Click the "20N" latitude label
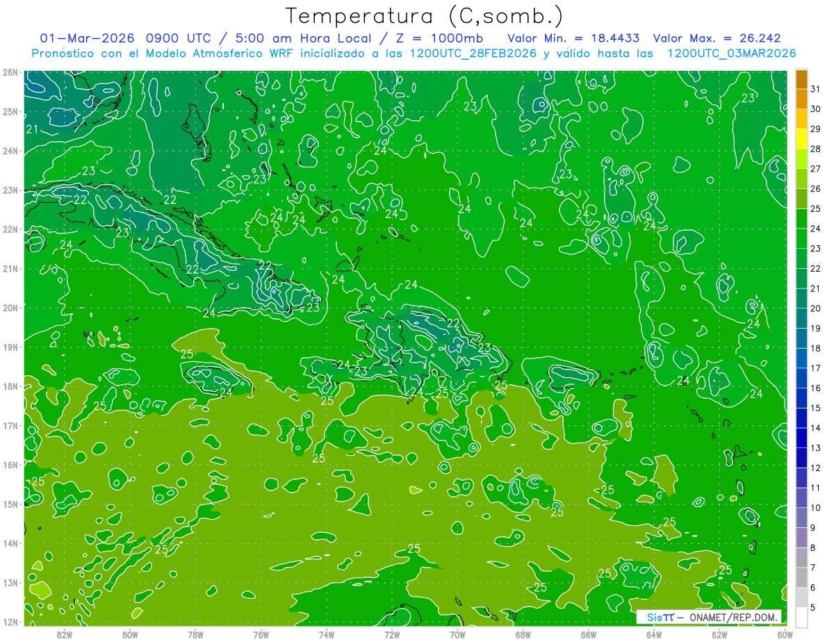The width and height of the screenshot is (834, 644). 10,308
